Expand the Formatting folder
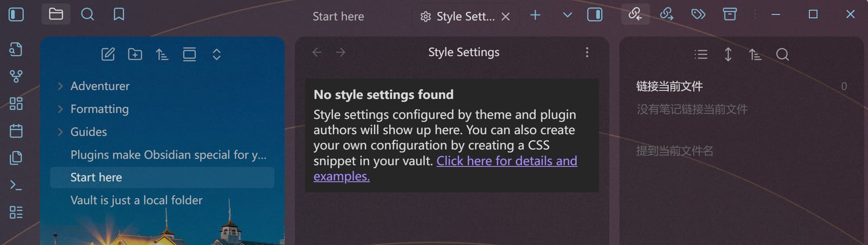 click(x=60, y=109)
